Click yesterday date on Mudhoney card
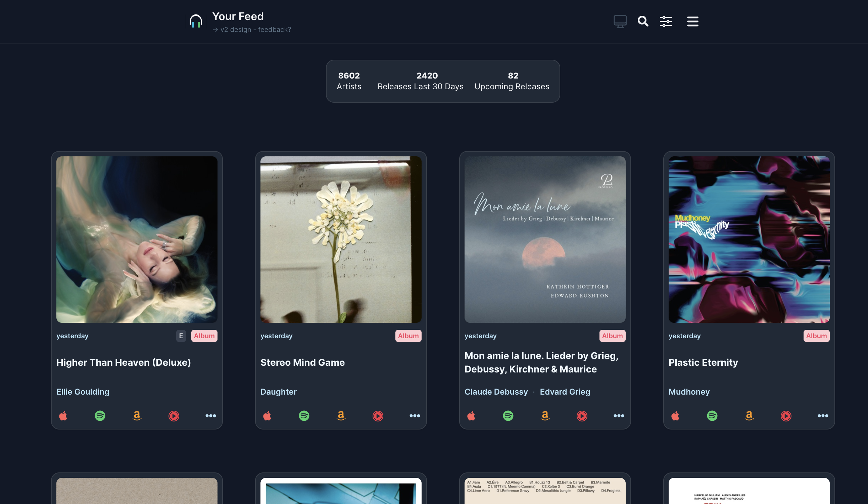Viewport: 868px width, 504px height. point(684,336)
